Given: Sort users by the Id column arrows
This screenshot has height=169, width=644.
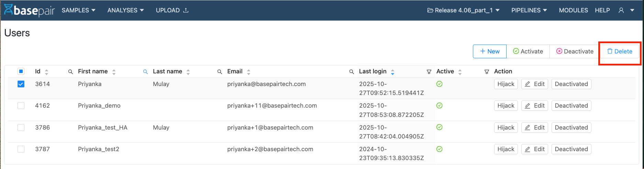Looking at the screenshot, I should point(47,72).
